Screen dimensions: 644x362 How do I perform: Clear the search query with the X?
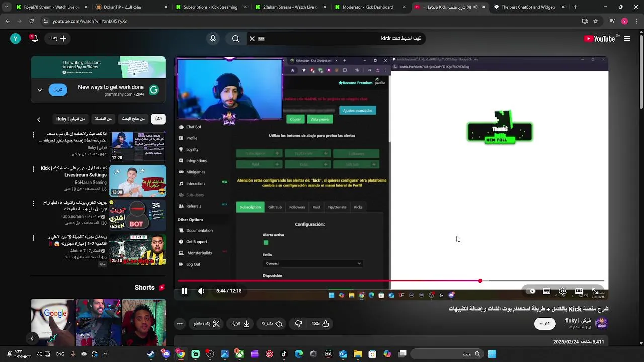pos(252,38)
